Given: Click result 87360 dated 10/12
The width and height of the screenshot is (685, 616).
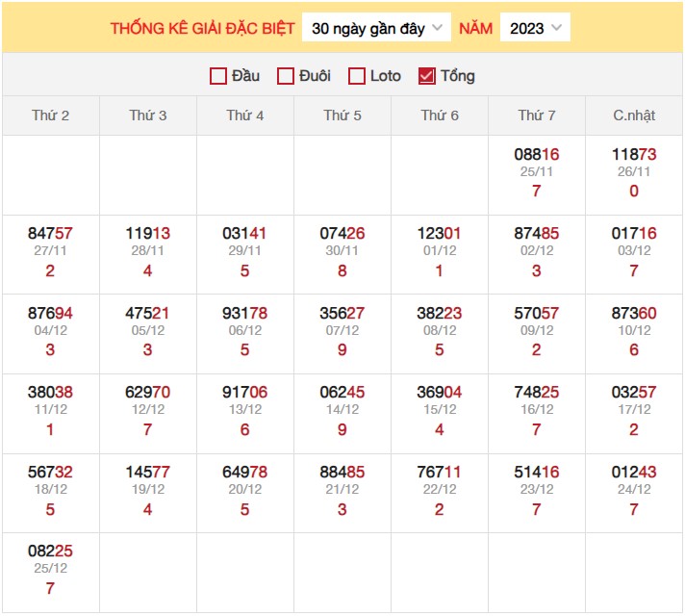Looking at the screenshot, I should (634, 313).
